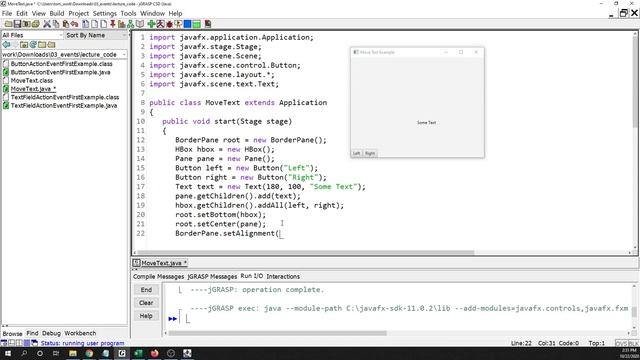This screenshot has height=360, width=640.
Task: Open the Tools menu
Action: coord(128,13)
